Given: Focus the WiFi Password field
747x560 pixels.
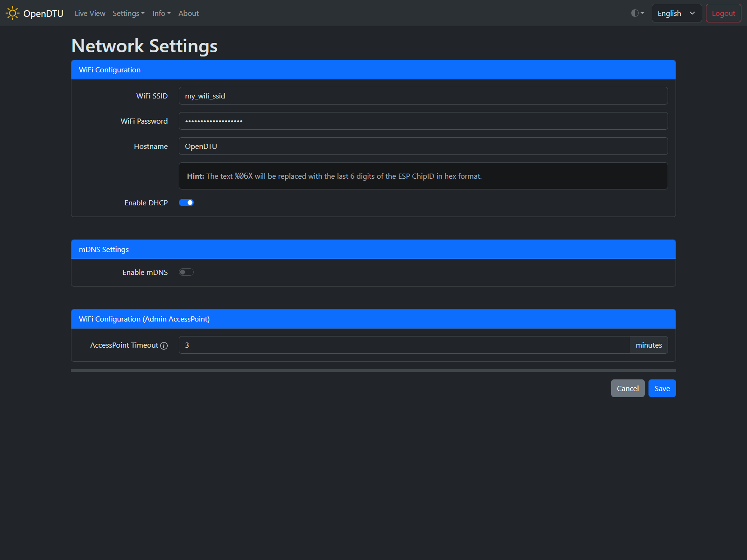Looking at the screenshot, I should tap(423, 121).
